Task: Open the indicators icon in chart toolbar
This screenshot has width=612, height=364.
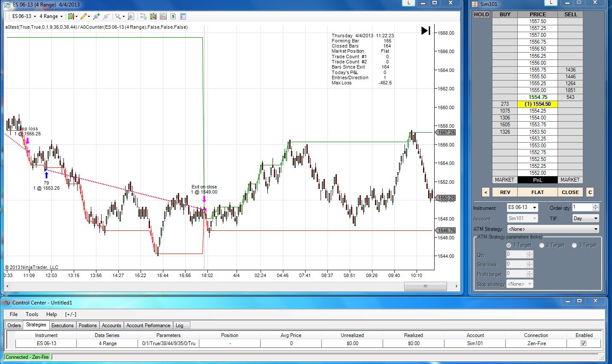Action: [x=163, y=16]
